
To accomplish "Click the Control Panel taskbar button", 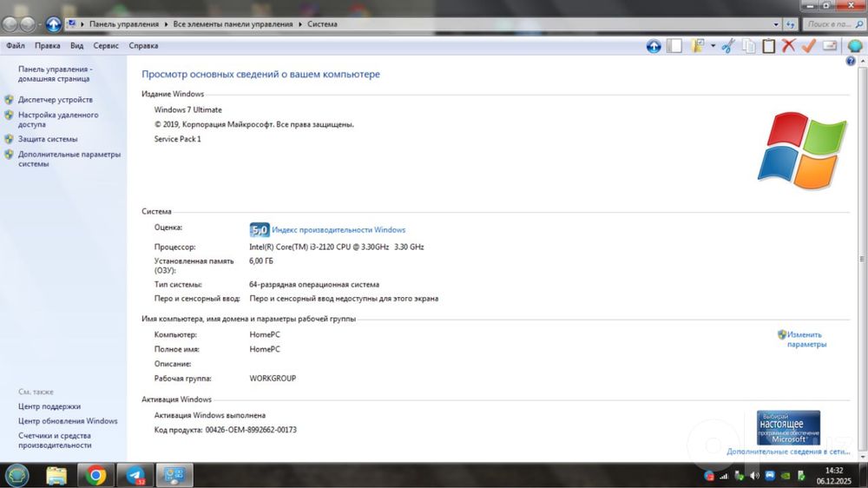I will 174,475.
